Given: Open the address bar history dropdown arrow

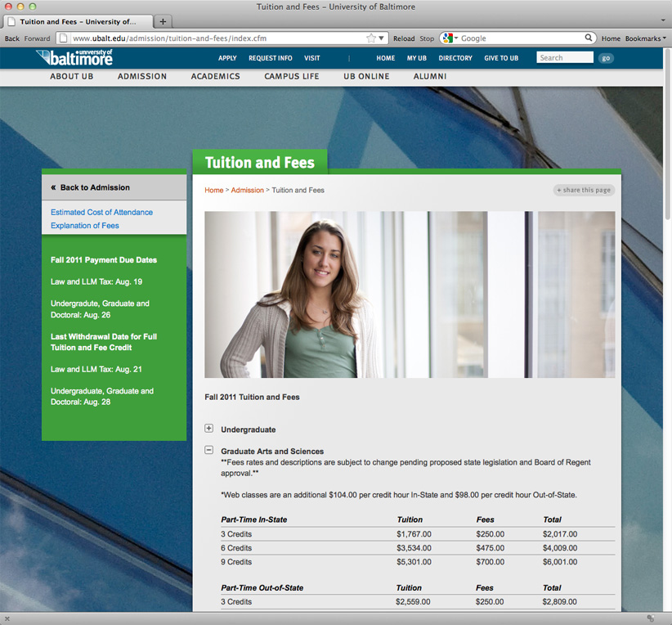Looking at the screenshot, I should [382, 38].
